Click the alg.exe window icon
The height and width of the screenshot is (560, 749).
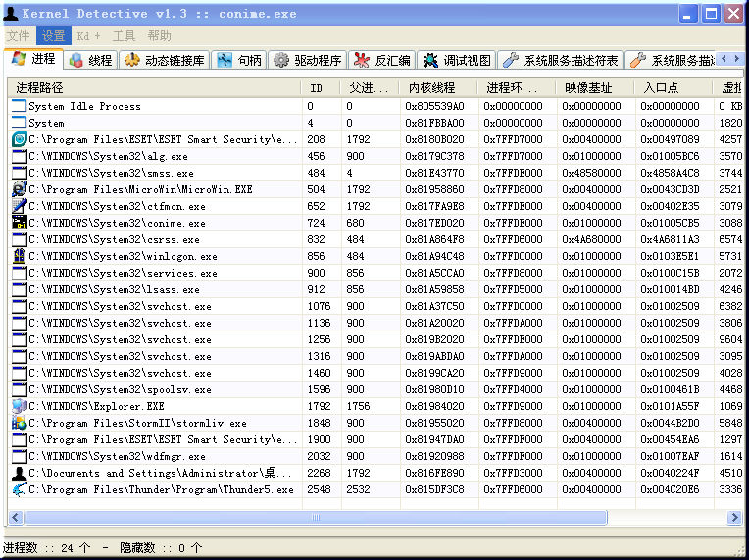[19, 156]
